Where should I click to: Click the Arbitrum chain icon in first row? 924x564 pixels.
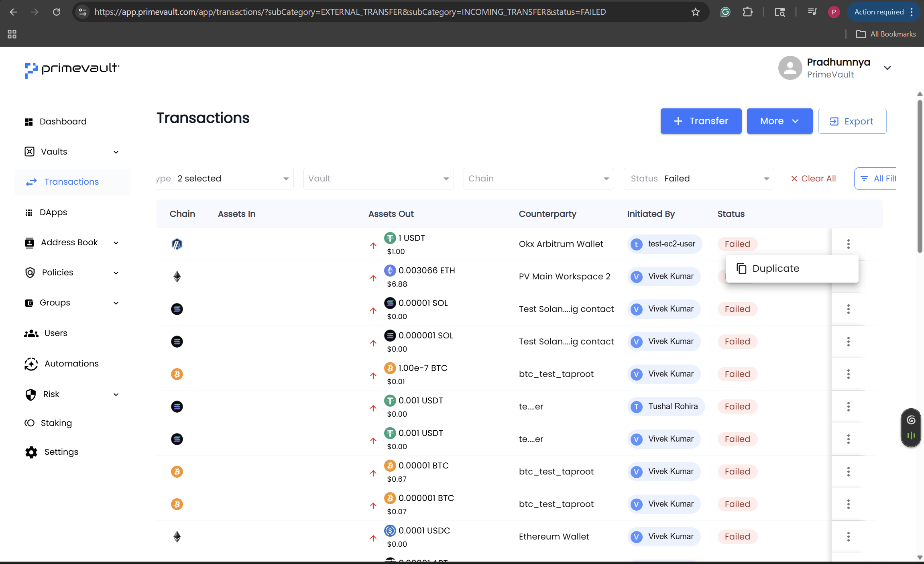[177, 244]
